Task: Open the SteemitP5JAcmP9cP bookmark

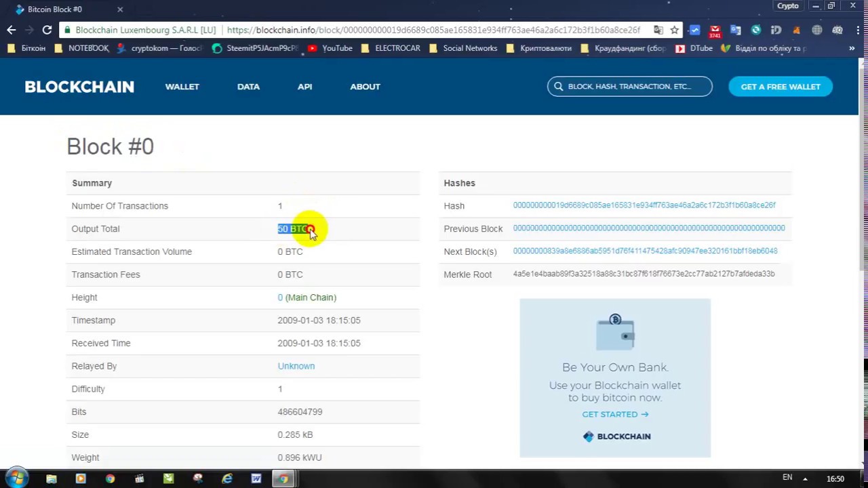Action: 255,48
